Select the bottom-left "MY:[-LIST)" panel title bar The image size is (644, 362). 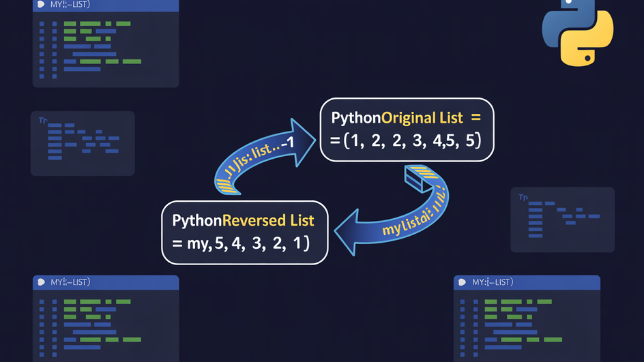pyautogui.click(x=106, y=282)
